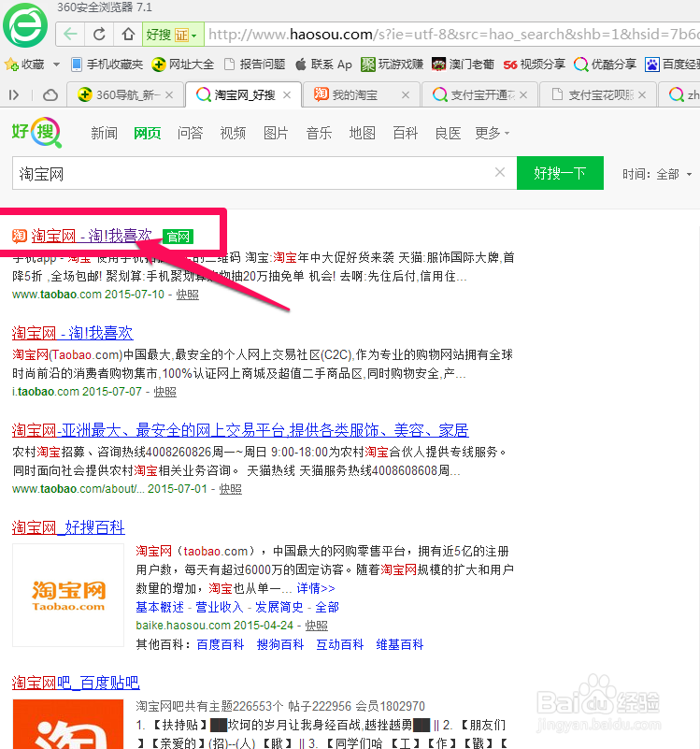Image resolution: width=700 pixels, height=749 pixels.
Task: Open 百度经验 paw bookmark
Action: [672, 64]
